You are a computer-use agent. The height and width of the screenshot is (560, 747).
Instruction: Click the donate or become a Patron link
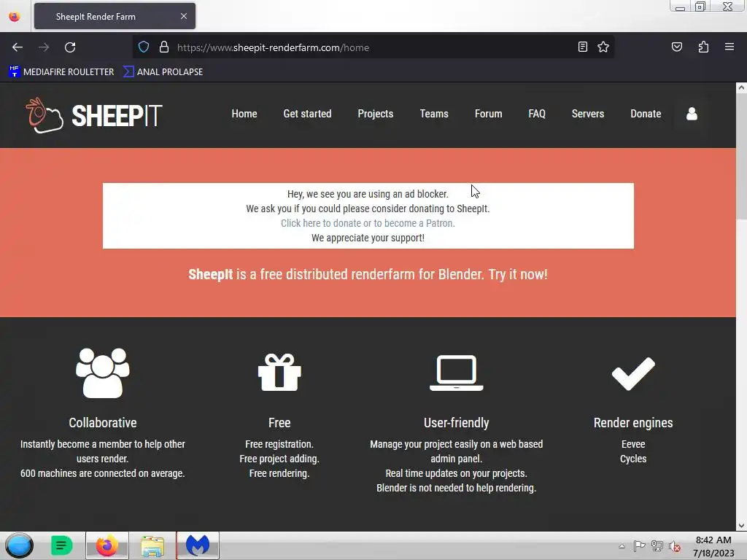[368, 223]
